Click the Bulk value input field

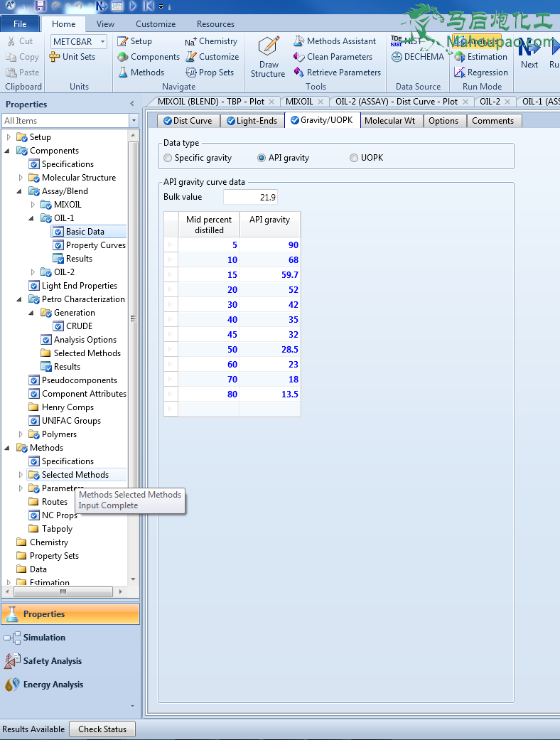251,198
